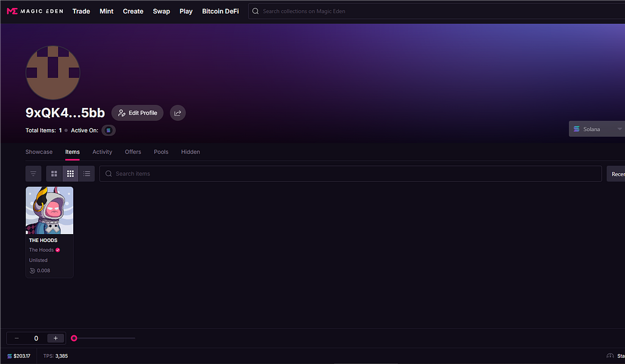Image resolution: width=625 pixels, height=364 pixels.
Task: Switch to large grid view
Action: (54, 174)
